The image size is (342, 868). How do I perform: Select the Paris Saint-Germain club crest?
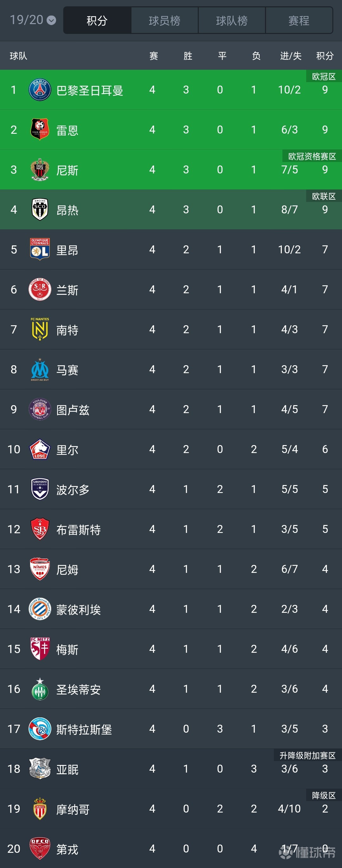(x=39, y=90)
